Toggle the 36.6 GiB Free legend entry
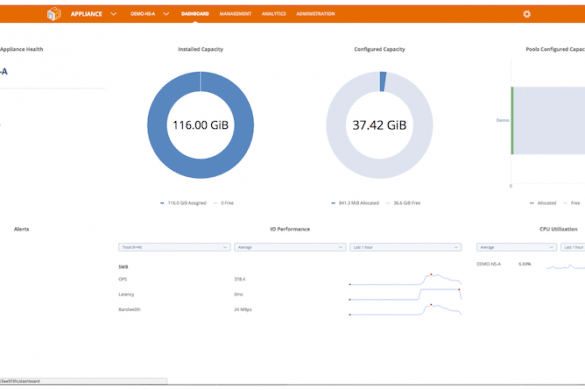The image size is (585, 390). coord(403,203)
